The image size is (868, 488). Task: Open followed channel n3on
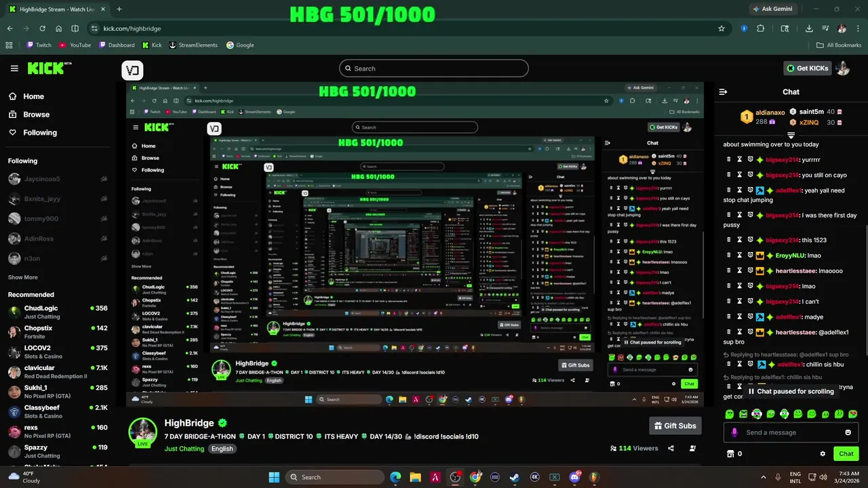[x=58, y=259]
